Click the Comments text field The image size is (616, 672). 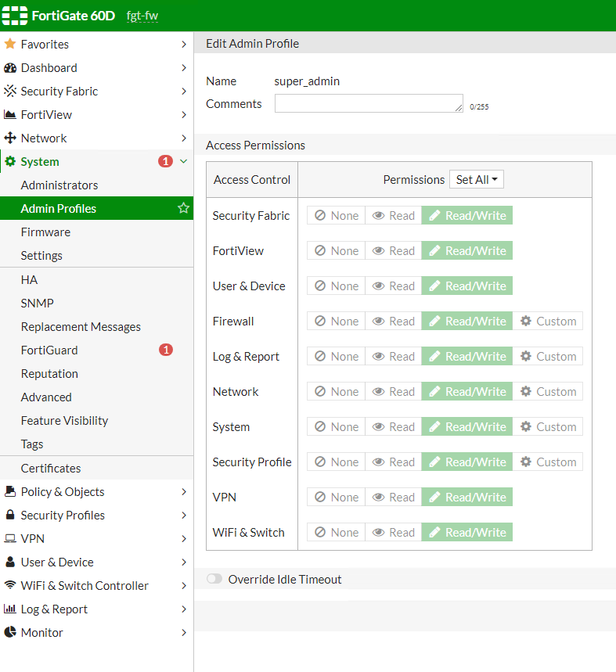click(x=368, y=104)
